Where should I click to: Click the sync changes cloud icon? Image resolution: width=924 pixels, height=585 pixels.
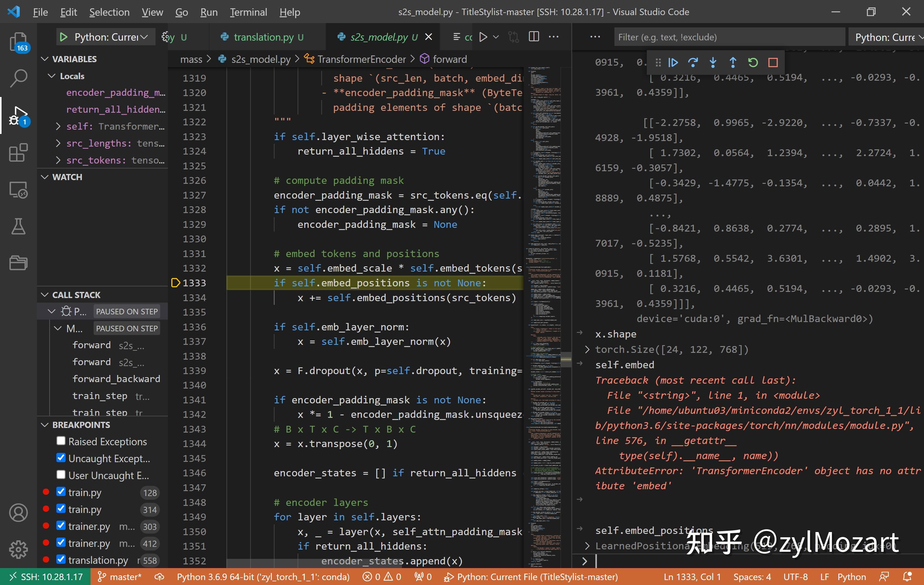[159, 577]
